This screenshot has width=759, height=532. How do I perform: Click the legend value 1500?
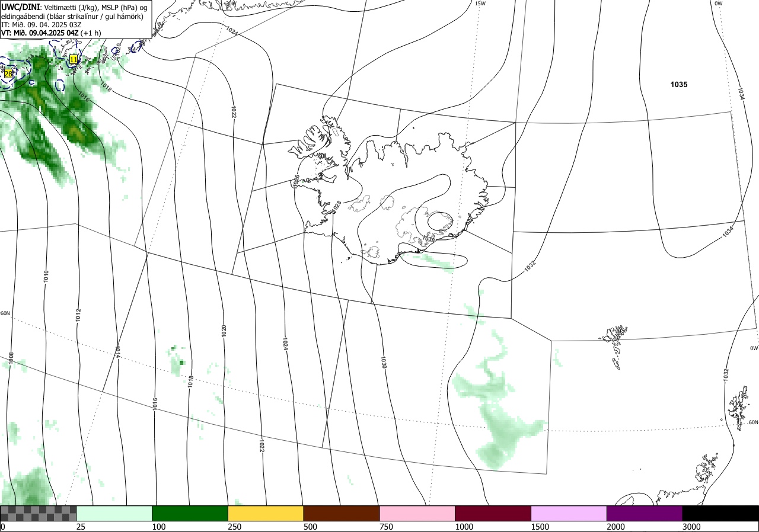pyautogui.click(x=540, y=527)
